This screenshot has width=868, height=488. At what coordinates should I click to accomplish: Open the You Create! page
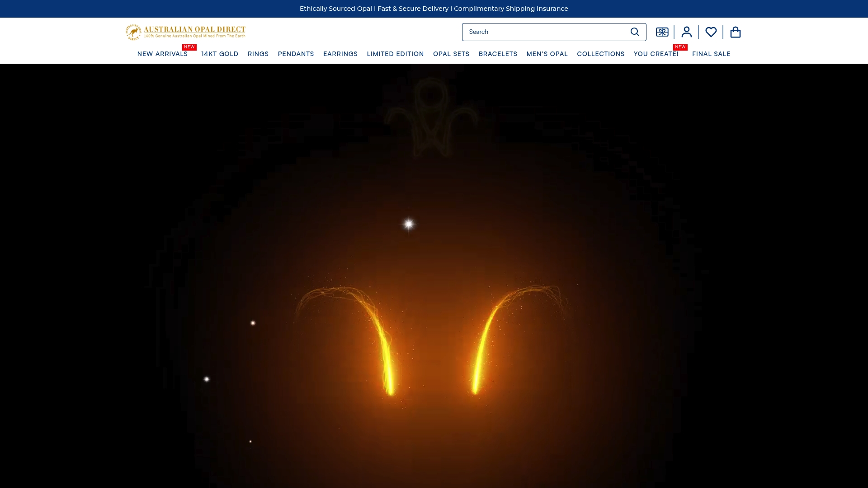coord(656,54)
